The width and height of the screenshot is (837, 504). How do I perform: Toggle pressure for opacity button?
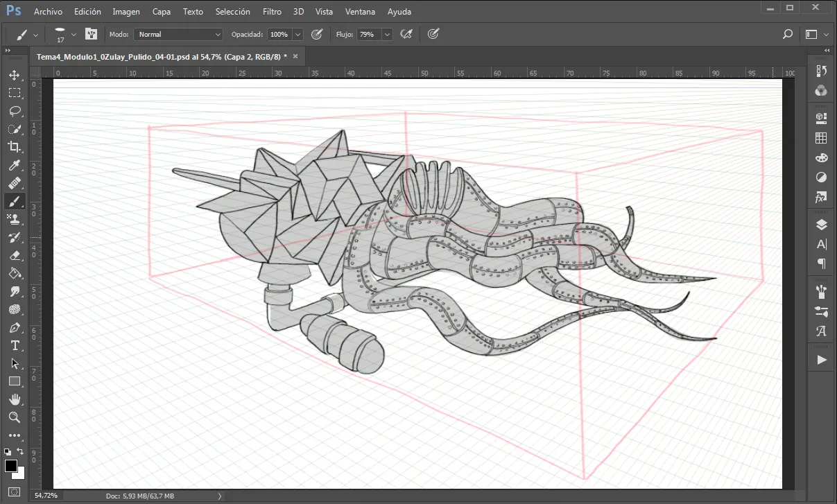tap(318, 34)
